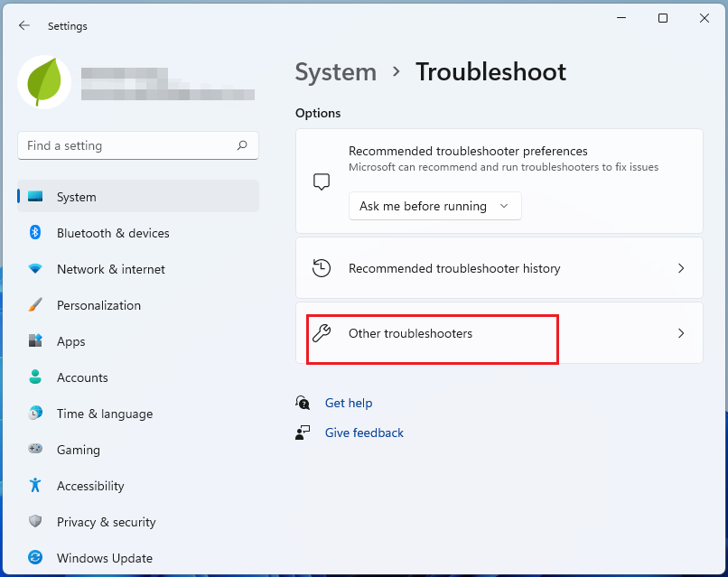
Task: Open Network & internet settings via its globe icon
Action: (36, 269)
